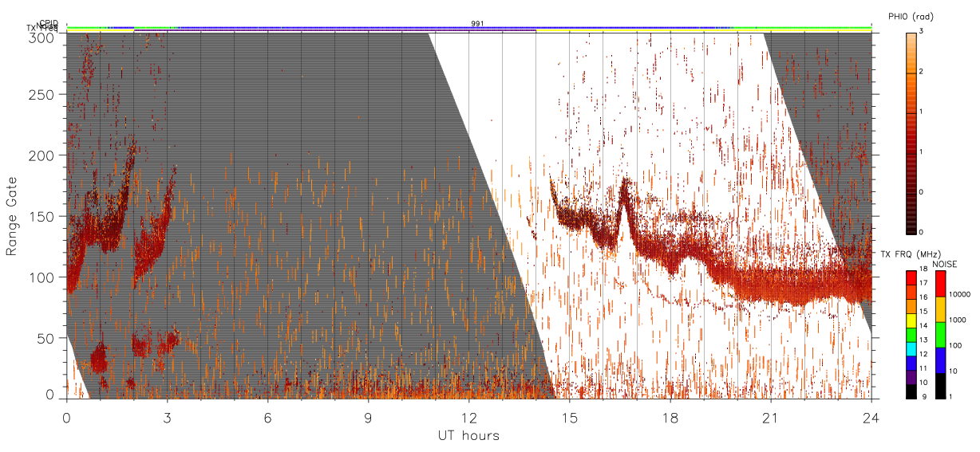Image resolution: width=980 pixels, height=452 pixels.
Task: Click the '991' label above plot
Action: pyautogui.click(x=477, y=24)
